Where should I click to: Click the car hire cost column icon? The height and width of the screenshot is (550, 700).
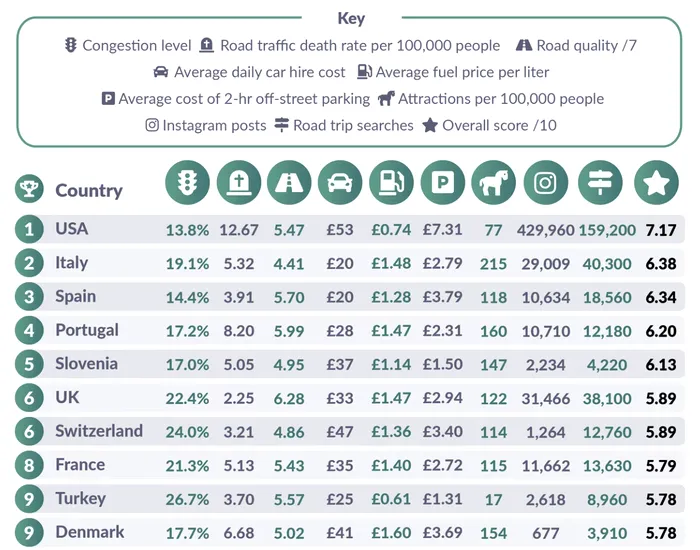(341, 184)
